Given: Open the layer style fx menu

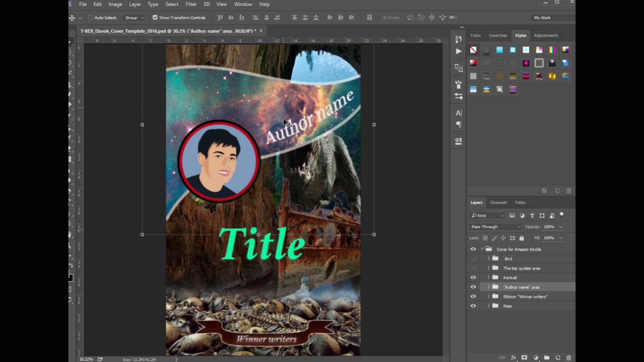Looking at the screenshot, I should pos(514,358).
